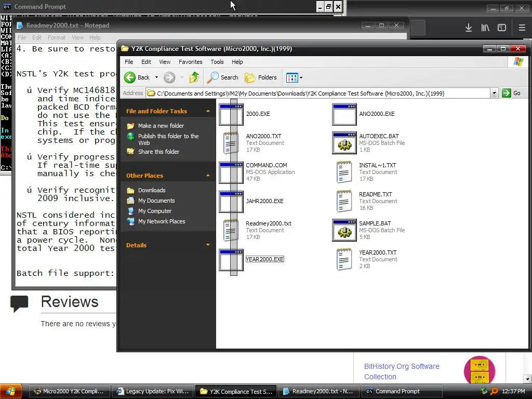Select the COMMAND.COM application icon
Viewport: 532px width, 399px height.
point(231,172)
